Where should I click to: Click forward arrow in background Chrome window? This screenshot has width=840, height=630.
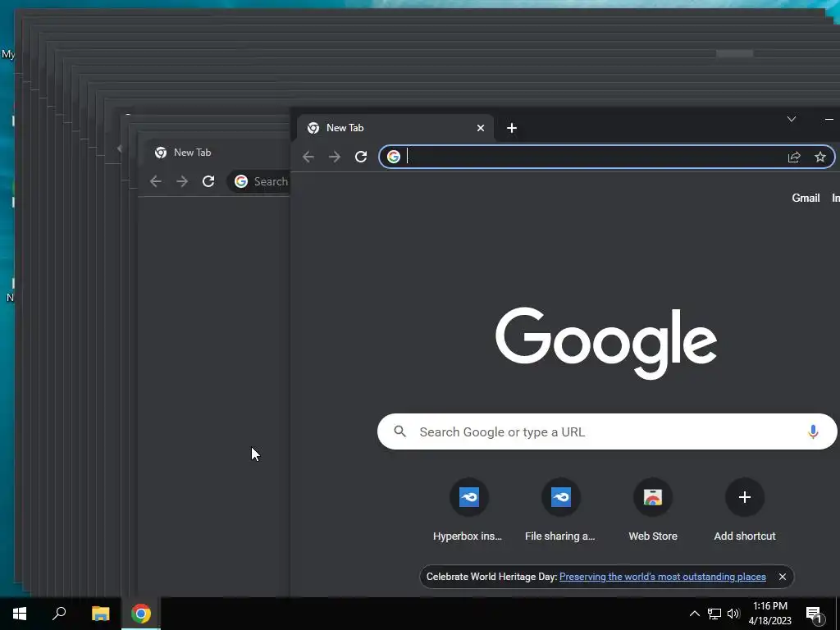tap(182, 181)
